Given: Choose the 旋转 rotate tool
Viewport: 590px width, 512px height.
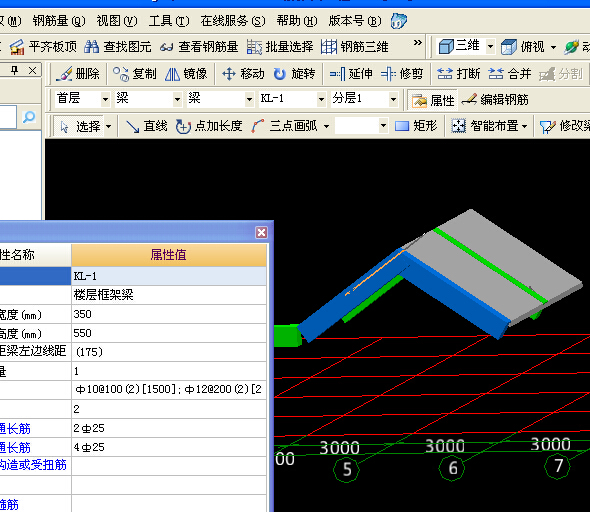Looking at the screenshot, I should (294, 74).
